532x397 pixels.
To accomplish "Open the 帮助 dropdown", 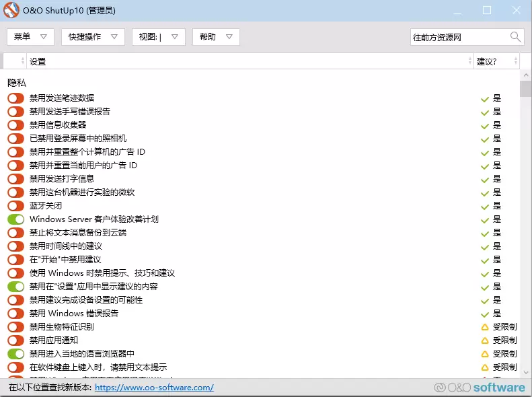I will pyautogui.click(x=216, y=36).
